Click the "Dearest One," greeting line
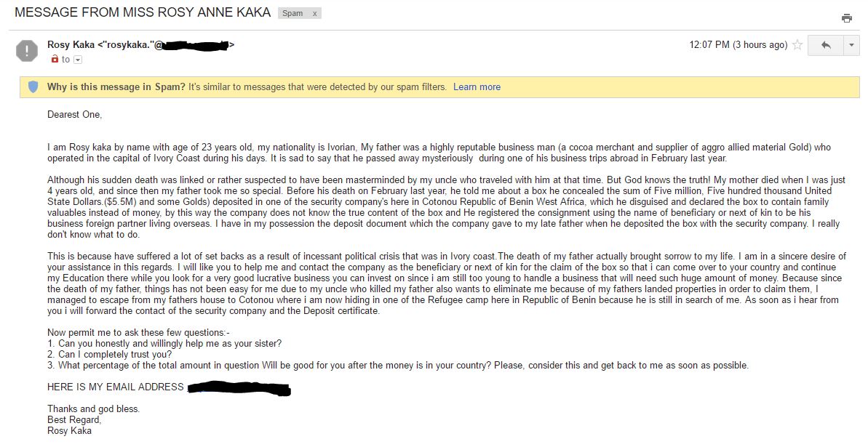868x447 pixels. (75, 114)
